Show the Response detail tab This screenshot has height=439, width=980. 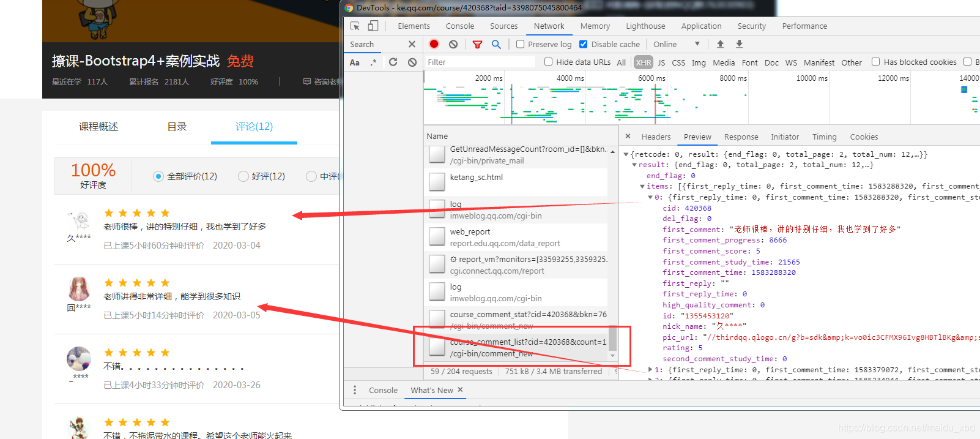click(741, 137)
